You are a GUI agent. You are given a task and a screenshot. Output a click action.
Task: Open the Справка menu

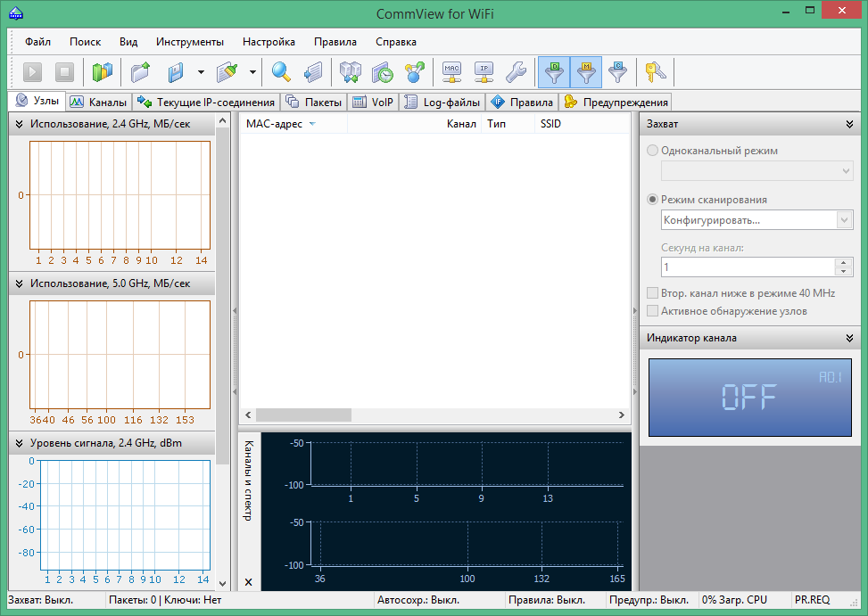pyautogui.click(x=396, y=42)
